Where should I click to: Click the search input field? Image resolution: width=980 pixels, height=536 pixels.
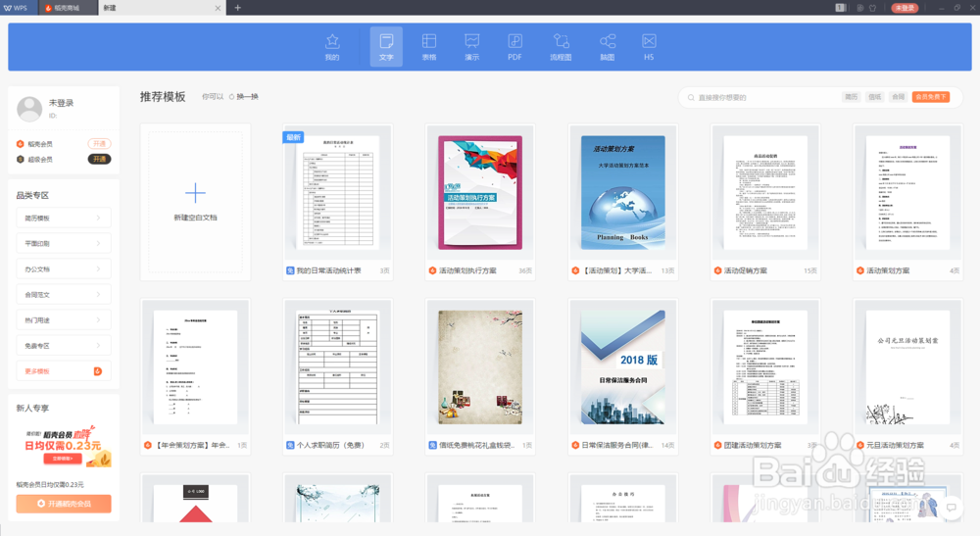762,97
